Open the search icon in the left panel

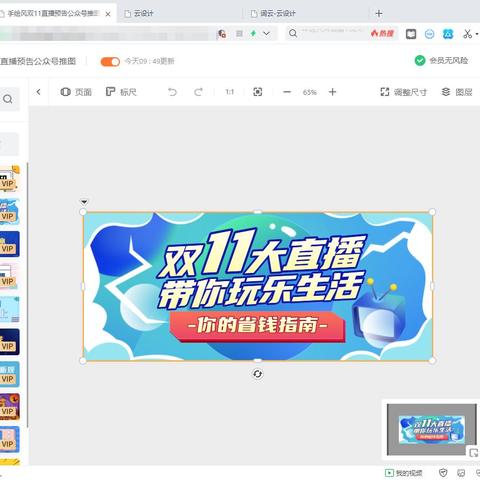coord(8,99)
